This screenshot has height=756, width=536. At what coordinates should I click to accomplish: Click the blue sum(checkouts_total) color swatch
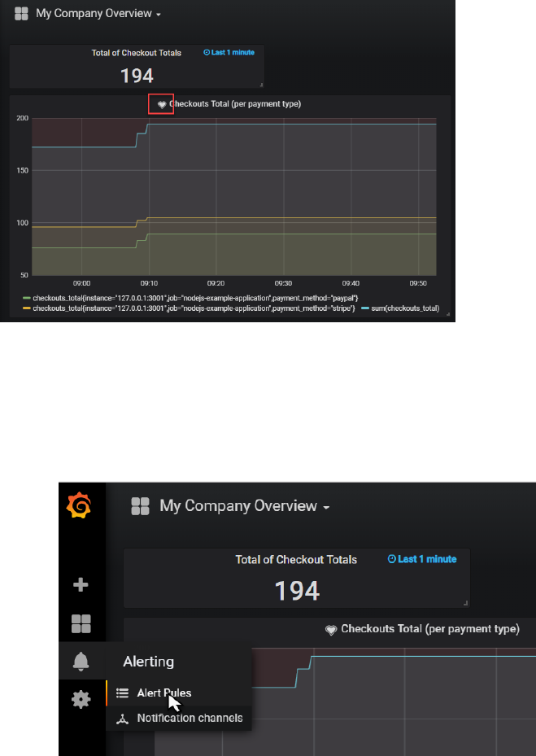click(x=365, y=308)
